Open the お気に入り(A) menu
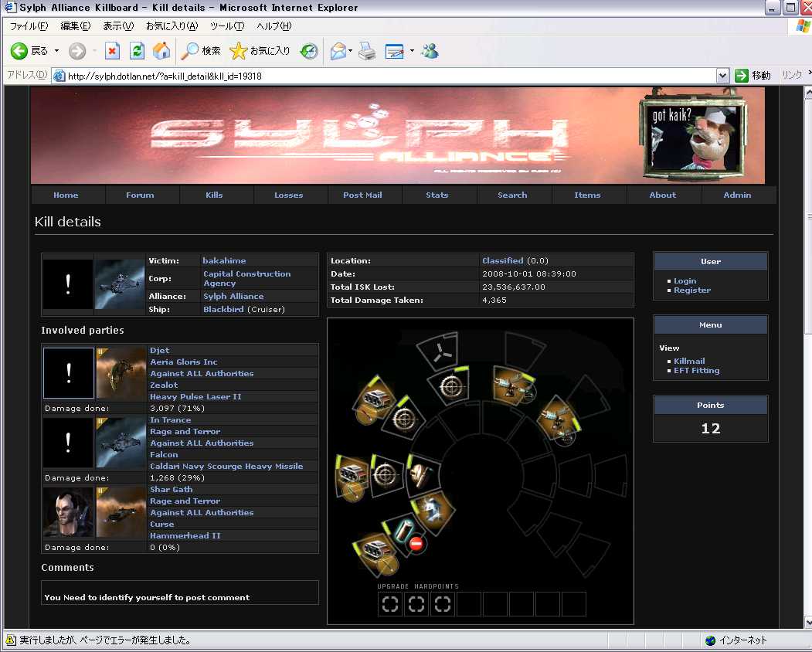Screen dimensions: 812x652 pos(172,26)
